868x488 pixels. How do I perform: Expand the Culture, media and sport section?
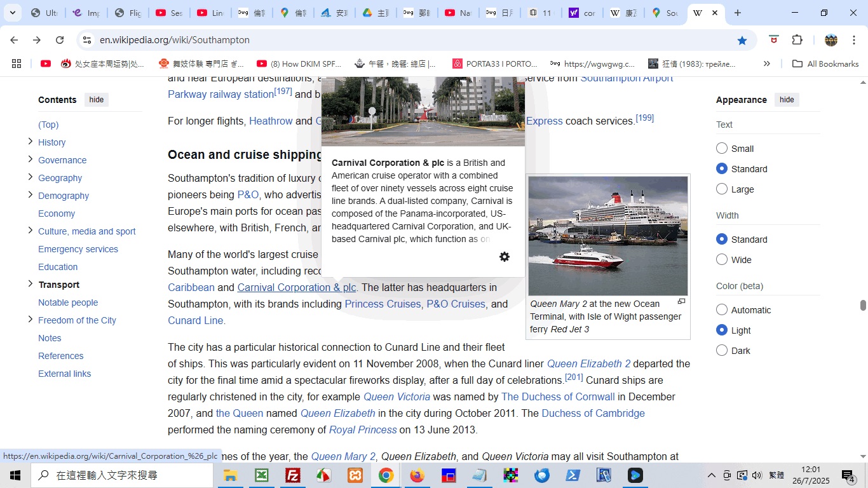tap(30, 231)
